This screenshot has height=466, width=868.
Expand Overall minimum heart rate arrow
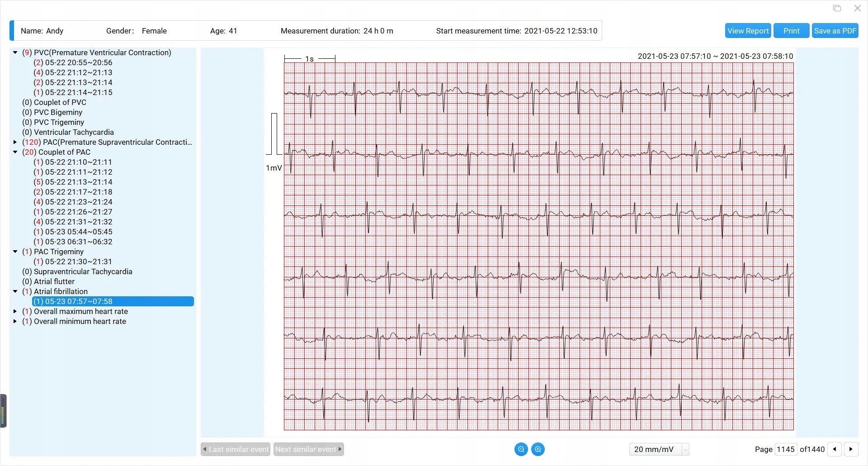point(15,321)
